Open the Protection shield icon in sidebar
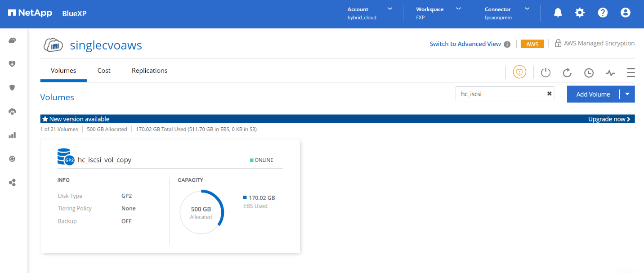This screenshot has height=273, width=644. click(x=13, y=87)
